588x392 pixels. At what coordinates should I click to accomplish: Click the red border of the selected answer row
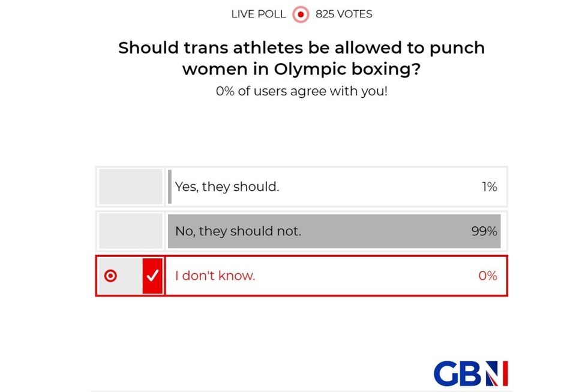coord(301,258)
